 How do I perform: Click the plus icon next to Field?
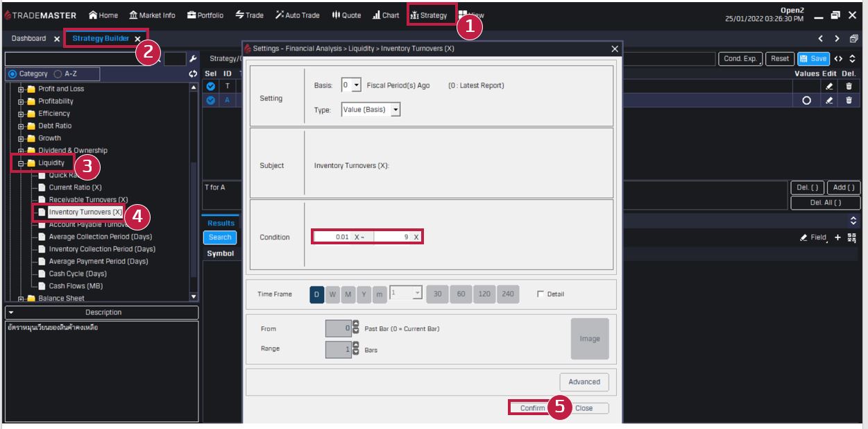(x=837, y=237)
